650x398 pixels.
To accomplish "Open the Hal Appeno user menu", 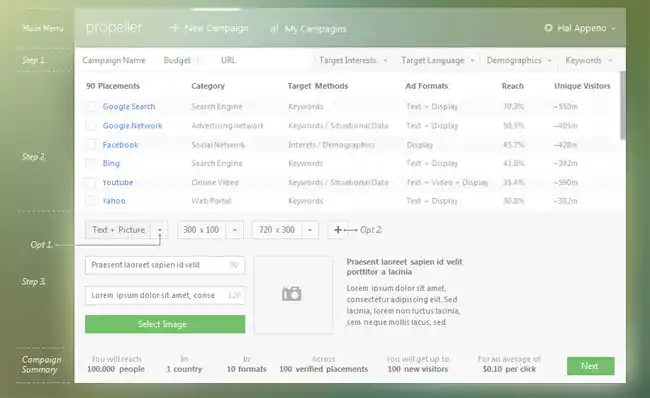I will (x=580, y=28).
